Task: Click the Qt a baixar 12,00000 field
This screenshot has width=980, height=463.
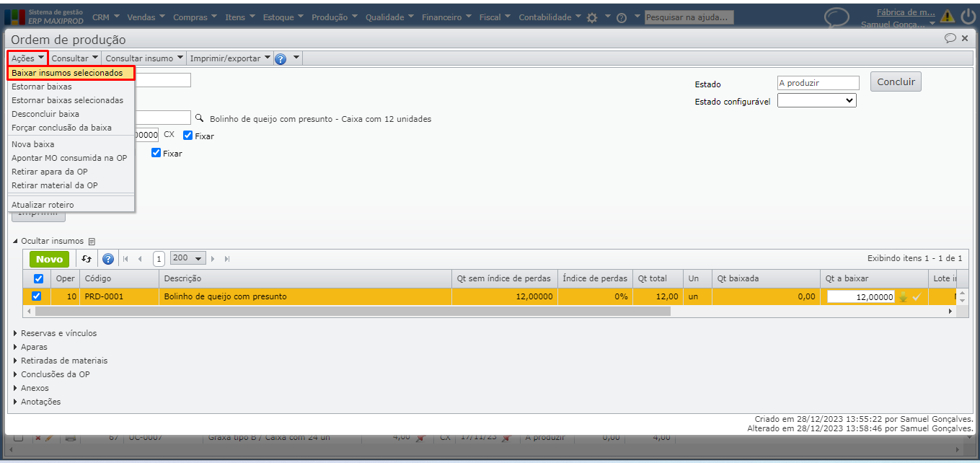Action: [861, 296]
